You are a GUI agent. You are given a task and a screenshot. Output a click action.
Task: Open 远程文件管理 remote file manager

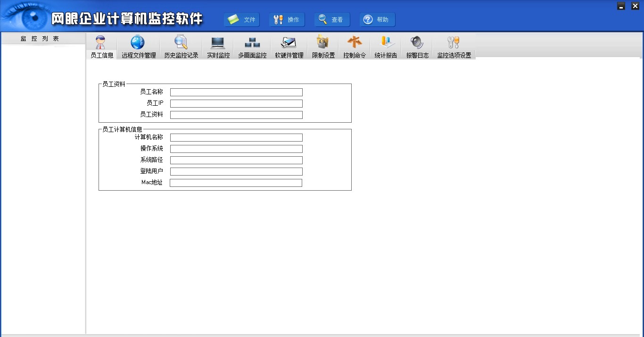(139, 46)
